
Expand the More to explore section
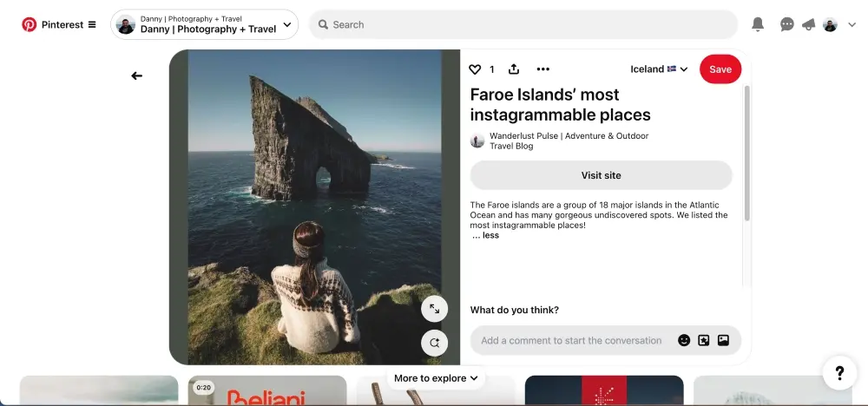[x=436, y=378]
